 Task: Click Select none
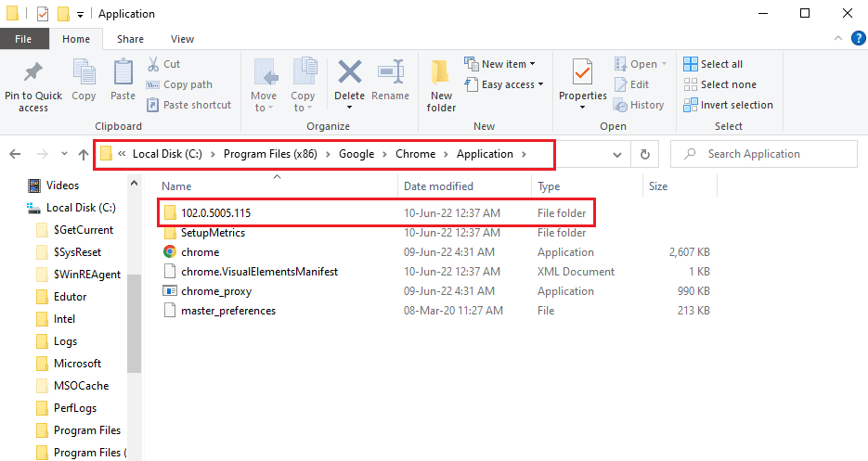coord(719,84)
